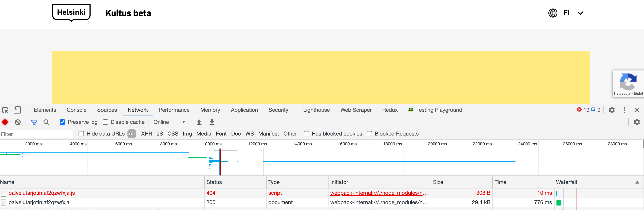The width and height of the screenshot is (644, 210).
Task: Toggle the device toolbar icon
Action: point(17,110)
